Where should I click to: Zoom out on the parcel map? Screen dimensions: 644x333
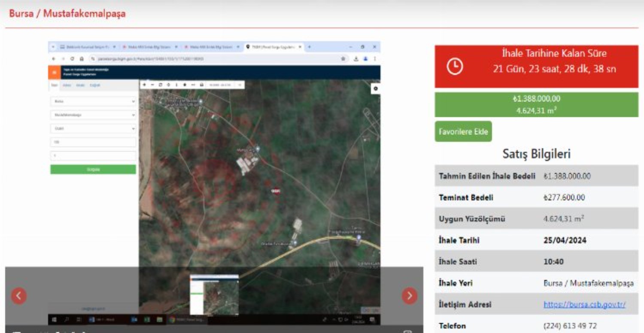pyautogui.click(x=152, y=85)
